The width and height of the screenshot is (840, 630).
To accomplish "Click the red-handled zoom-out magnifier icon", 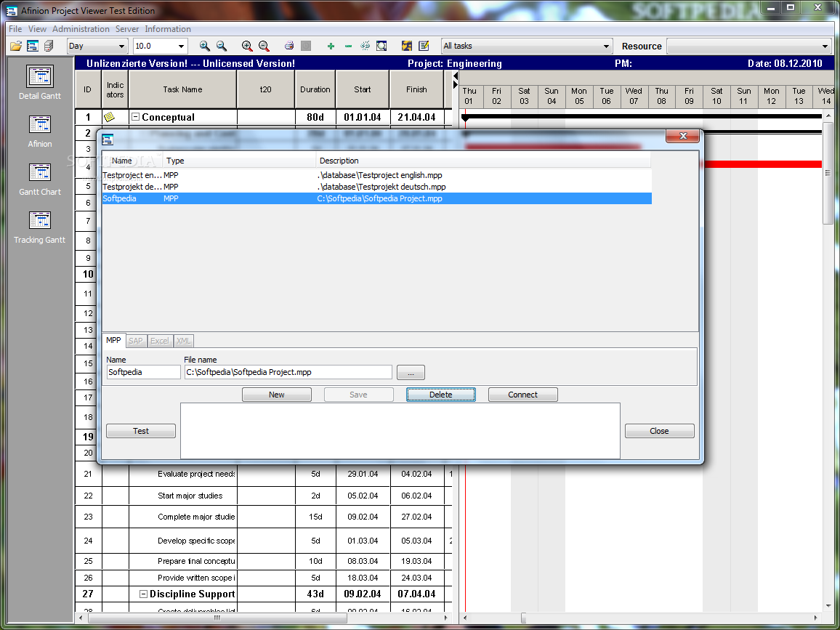I will (x=264, y=46).
